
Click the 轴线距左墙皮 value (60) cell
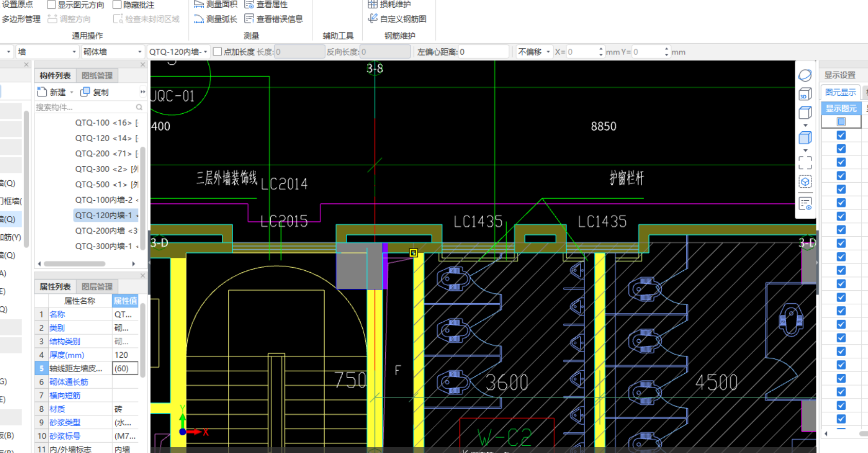[125, 369]
